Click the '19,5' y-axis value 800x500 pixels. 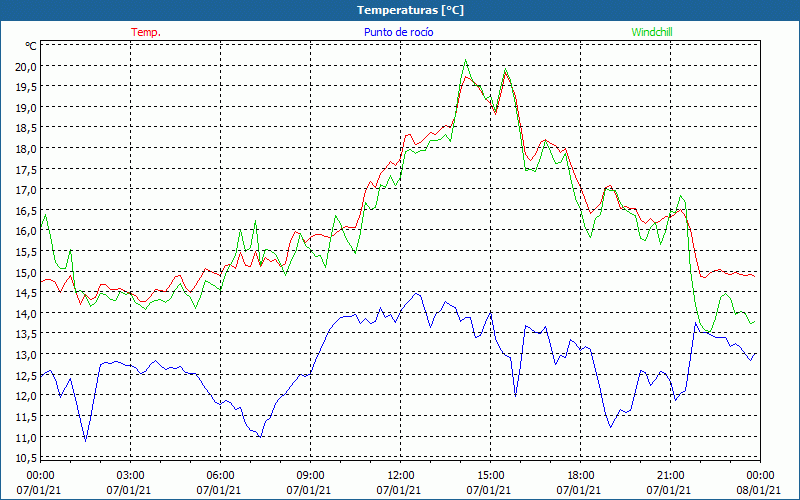27,87
